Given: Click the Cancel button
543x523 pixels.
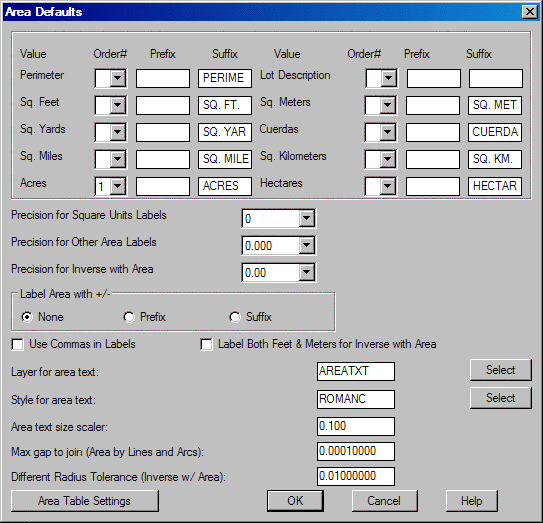Looking at the screenshot, I should [x=384, y=501].
